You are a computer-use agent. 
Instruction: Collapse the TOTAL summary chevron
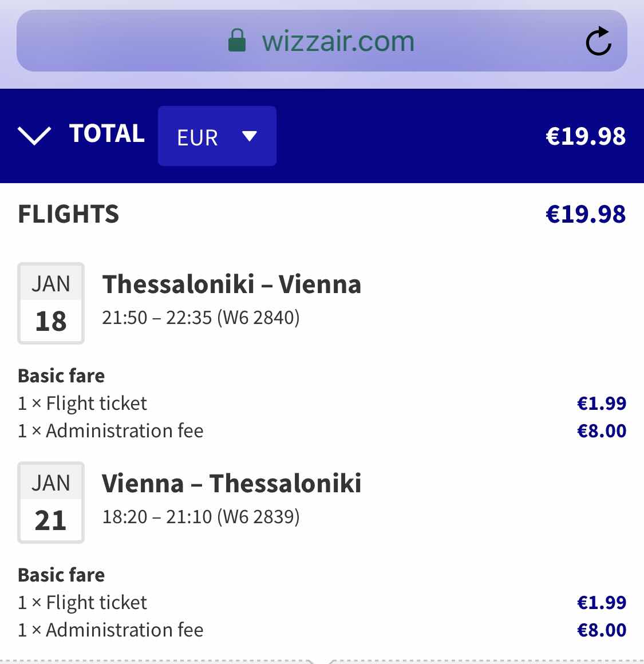[34, 136]
